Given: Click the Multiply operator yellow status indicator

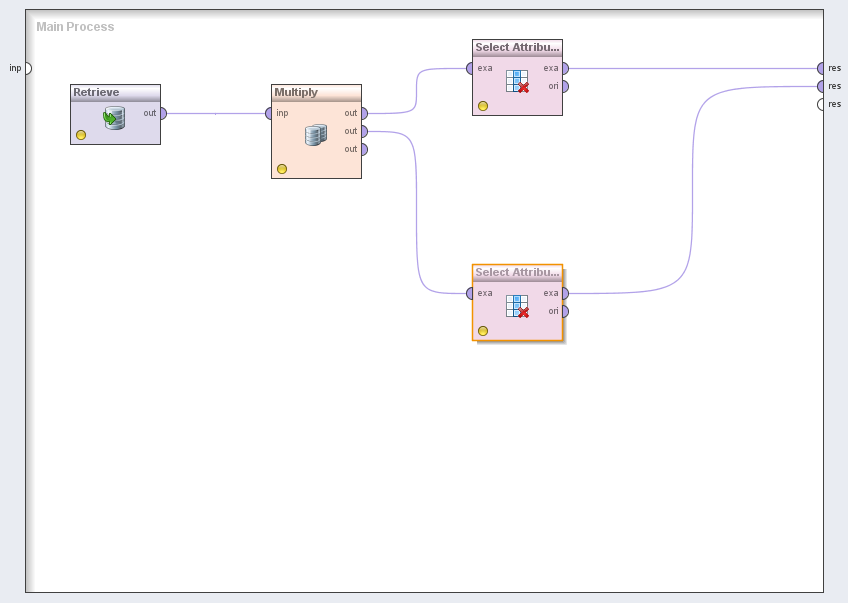Looking at the screenshot, I should [x=282, y=169].
